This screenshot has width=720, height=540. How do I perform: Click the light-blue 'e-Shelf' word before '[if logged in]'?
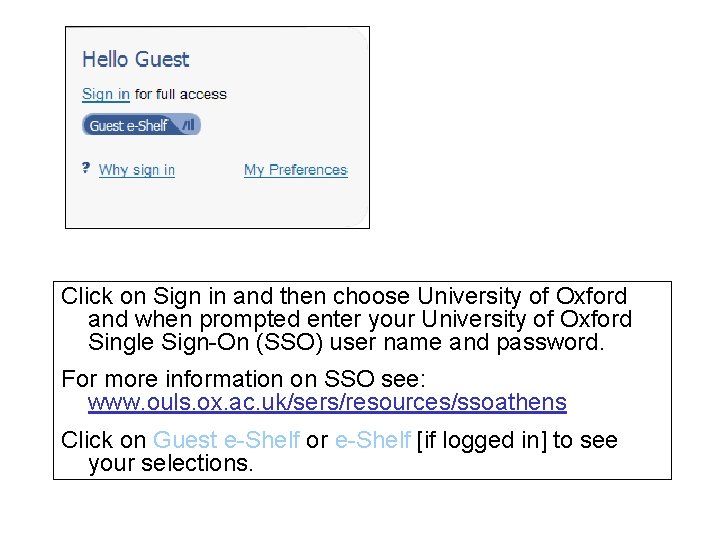372,440
